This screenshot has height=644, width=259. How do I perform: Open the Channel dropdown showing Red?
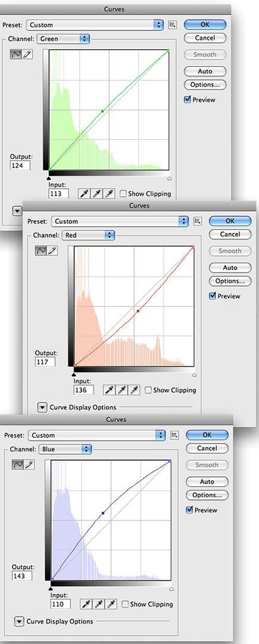pyautogui.click(x=88, y=235)
